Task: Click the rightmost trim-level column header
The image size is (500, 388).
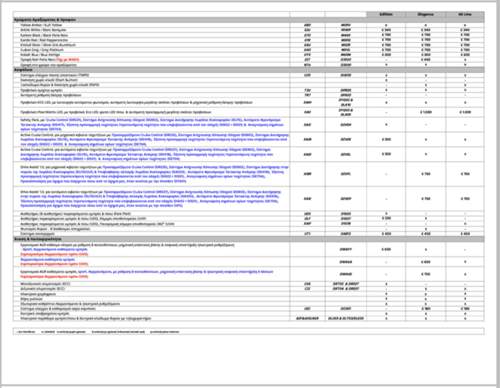Action: pos(465,14)
